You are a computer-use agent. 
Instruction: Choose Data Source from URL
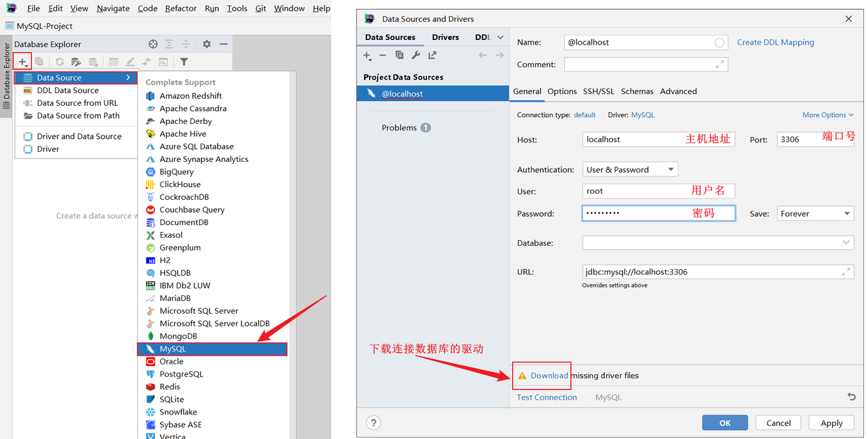tap(76, 103)
